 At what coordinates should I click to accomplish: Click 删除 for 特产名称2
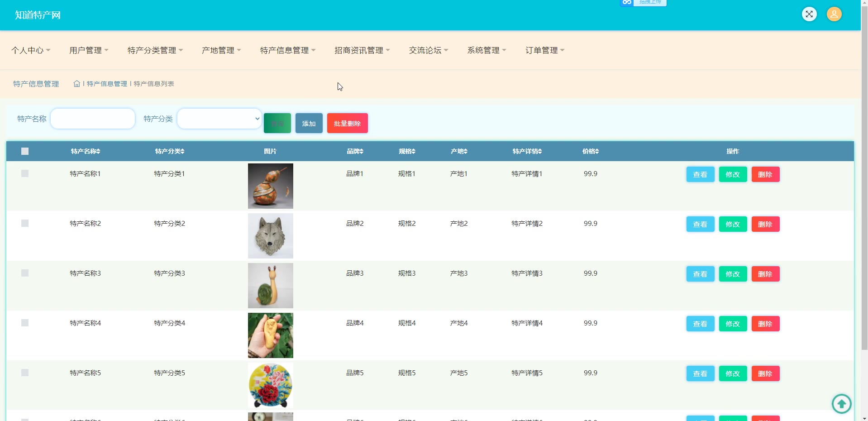[765, 224]
